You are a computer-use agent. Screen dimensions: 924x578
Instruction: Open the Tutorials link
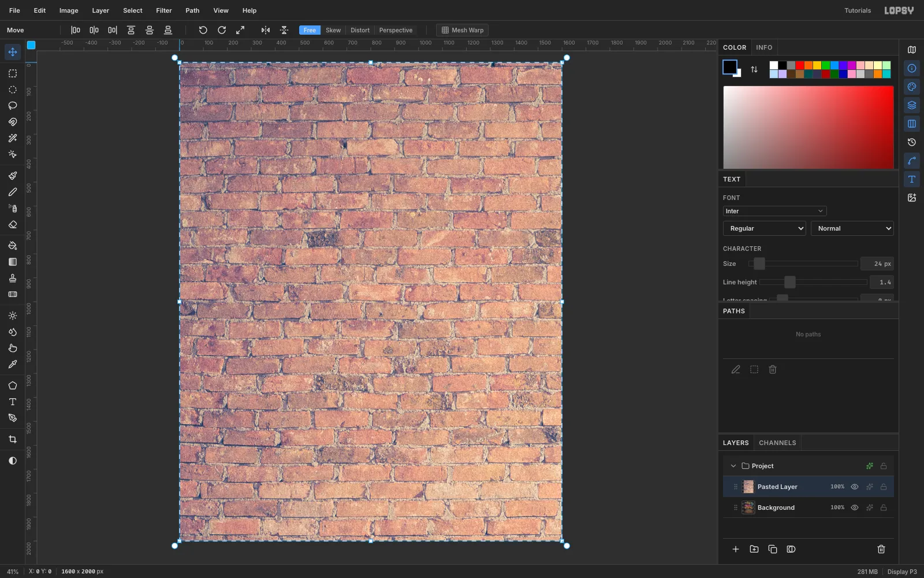tap(858, 10)
